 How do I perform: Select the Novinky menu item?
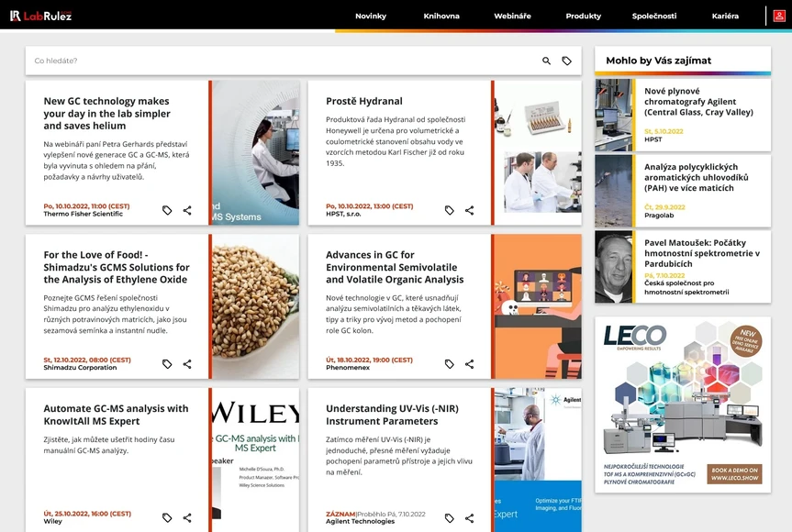point(371,16)
